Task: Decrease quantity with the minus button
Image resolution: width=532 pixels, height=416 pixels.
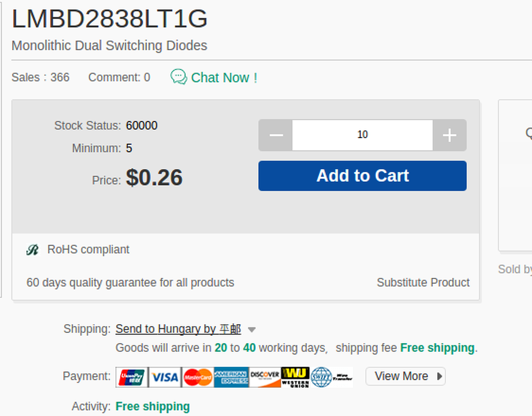Action: click(x=276, y=135)
